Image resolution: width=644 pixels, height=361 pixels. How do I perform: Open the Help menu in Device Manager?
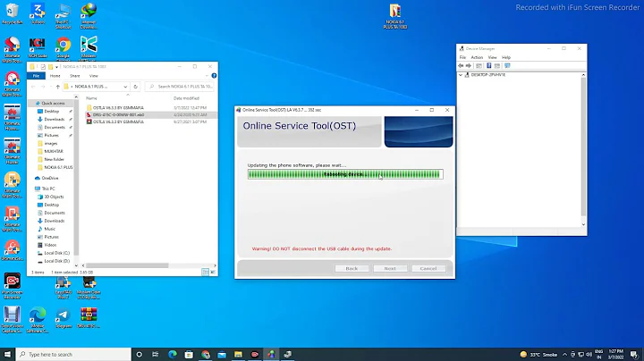click(x=506, y=57)
